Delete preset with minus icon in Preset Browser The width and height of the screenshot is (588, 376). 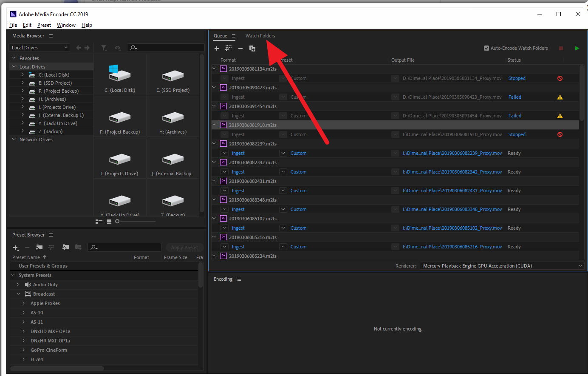pyautogui.click(x=27, y=248)
